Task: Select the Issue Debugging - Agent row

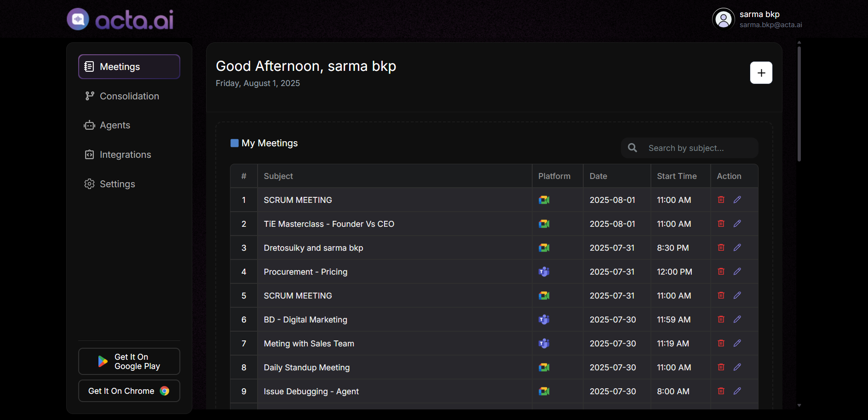Action: 311,391
